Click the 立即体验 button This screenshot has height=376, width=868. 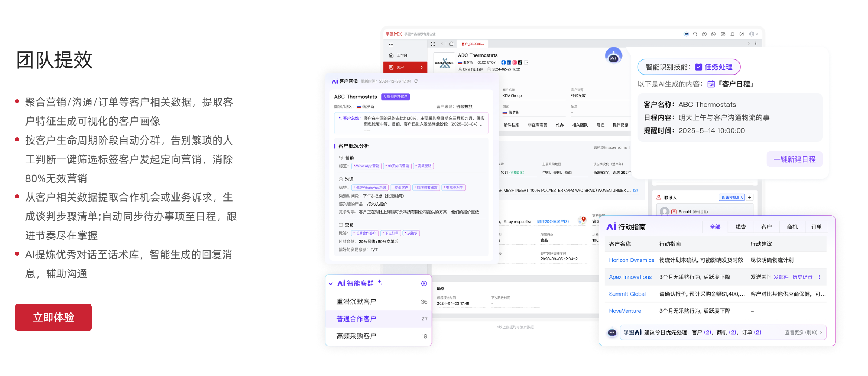(x=53, y=317)
